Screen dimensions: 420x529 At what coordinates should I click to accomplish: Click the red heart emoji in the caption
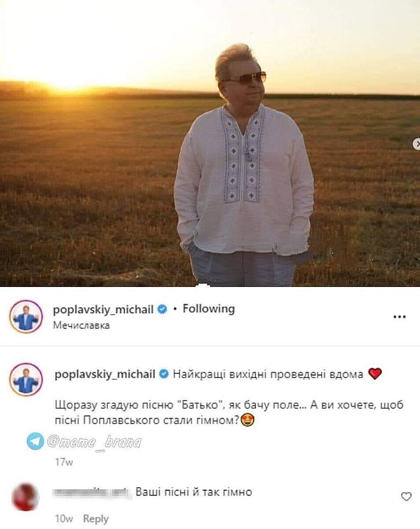pyautogui.click(x=374, y=375)
